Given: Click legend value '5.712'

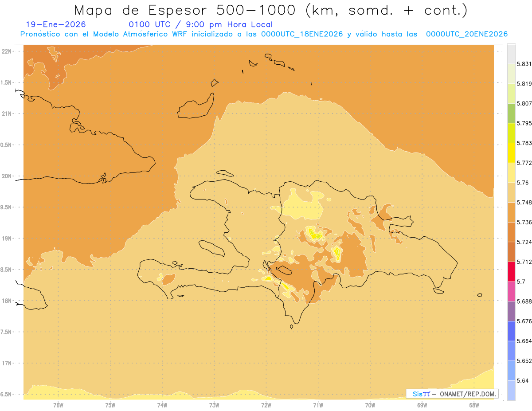Looking at the screenshot, I should [524, 262].
